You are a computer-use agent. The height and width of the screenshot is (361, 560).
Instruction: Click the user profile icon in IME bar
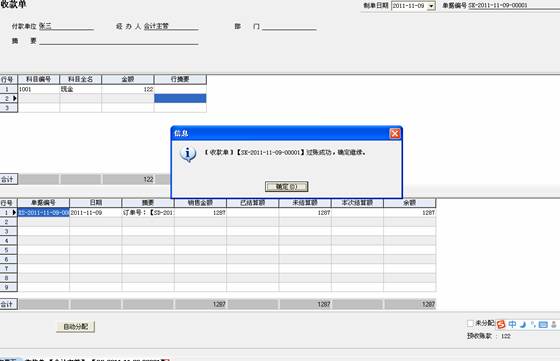point(554,324)
